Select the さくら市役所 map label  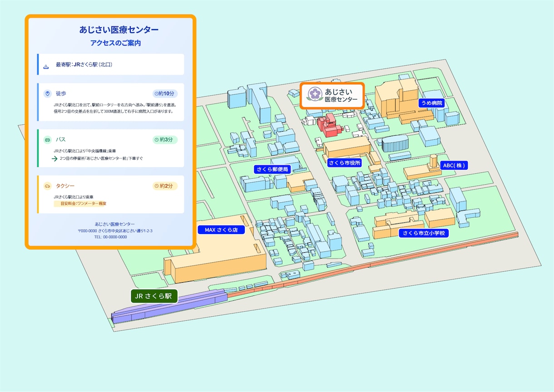(345, 162)
